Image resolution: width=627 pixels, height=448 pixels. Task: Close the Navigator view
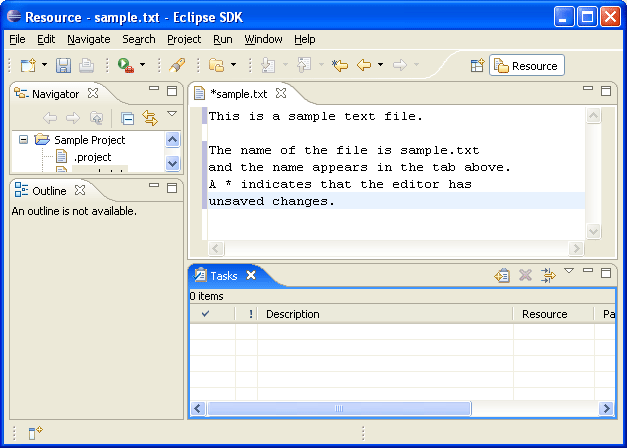tap(93, 93)
